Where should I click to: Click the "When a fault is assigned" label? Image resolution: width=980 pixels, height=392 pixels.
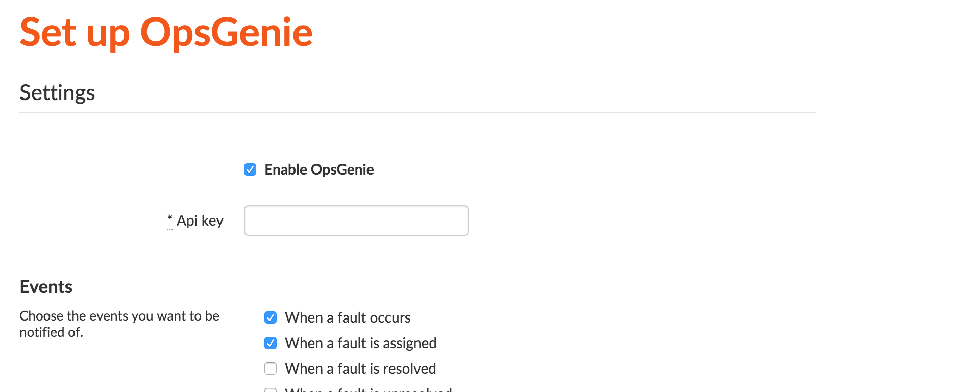click(x=360, y=343)
